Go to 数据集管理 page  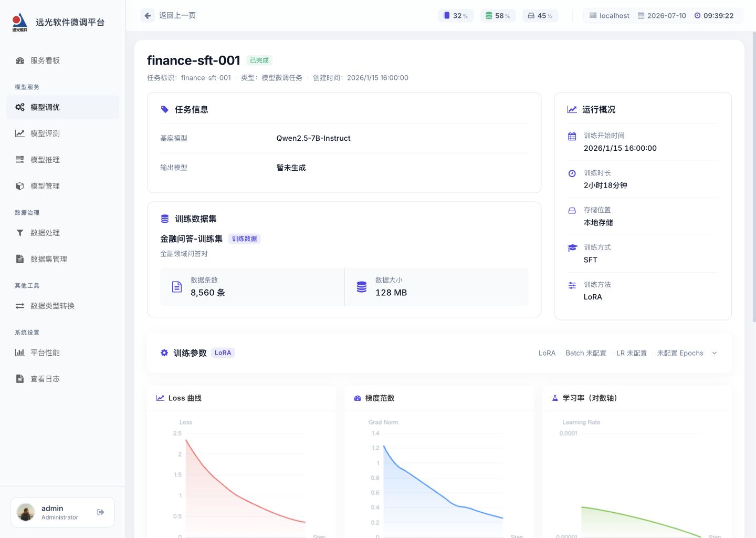pyautogui.click(x=62, y=259)
